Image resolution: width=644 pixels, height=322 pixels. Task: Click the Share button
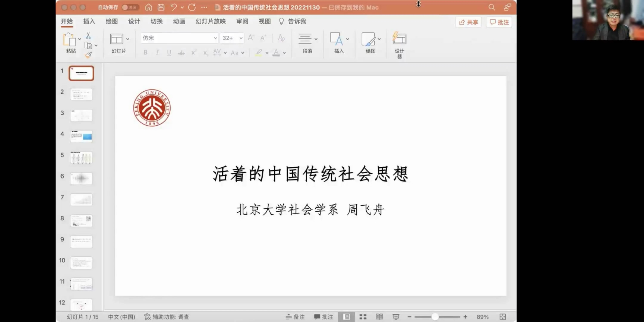pyautogui.click(x=468, y=22)
